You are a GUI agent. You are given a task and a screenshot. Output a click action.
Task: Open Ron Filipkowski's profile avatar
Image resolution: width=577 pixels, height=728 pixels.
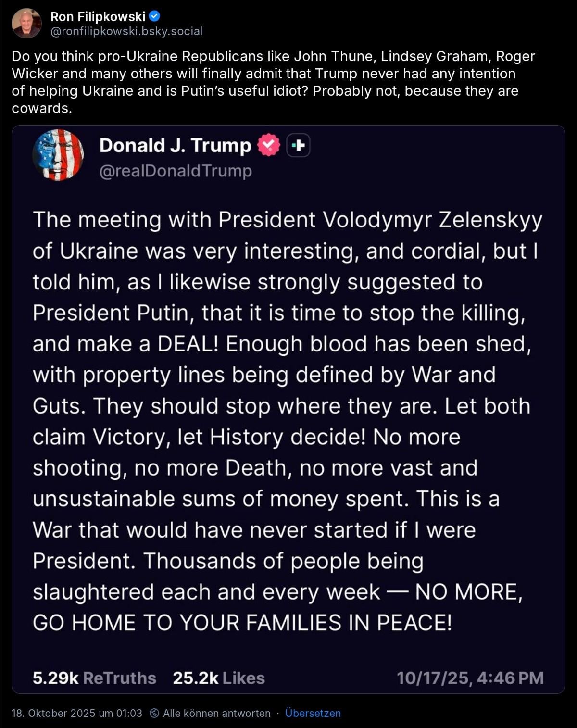pyautogui.click(x=26, y=23)
